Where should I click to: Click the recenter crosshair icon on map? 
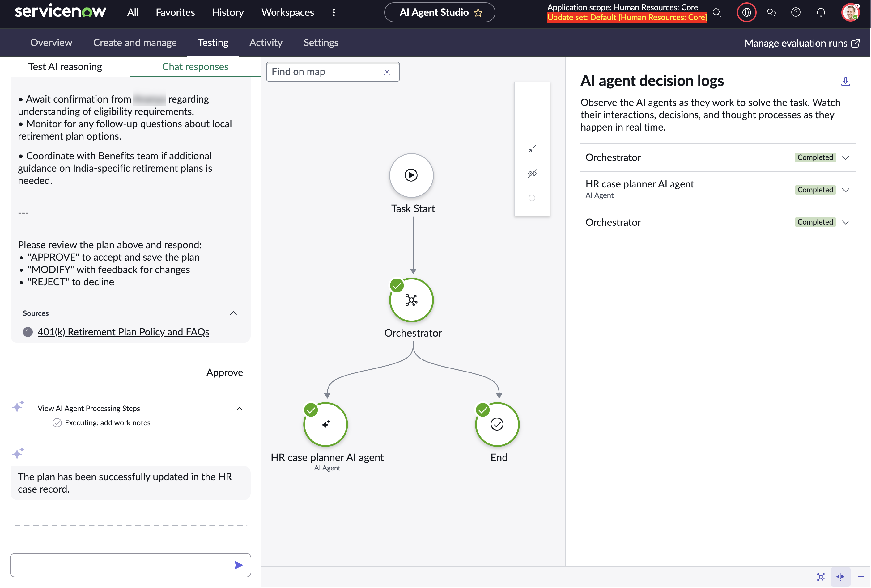tap(531, 198)
